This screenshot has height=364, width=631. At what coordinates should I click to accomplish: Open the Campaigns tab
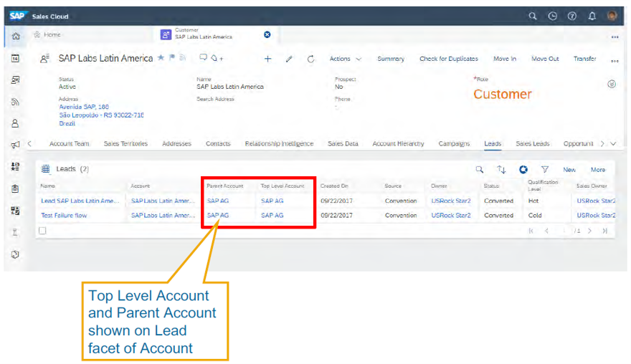454,143
